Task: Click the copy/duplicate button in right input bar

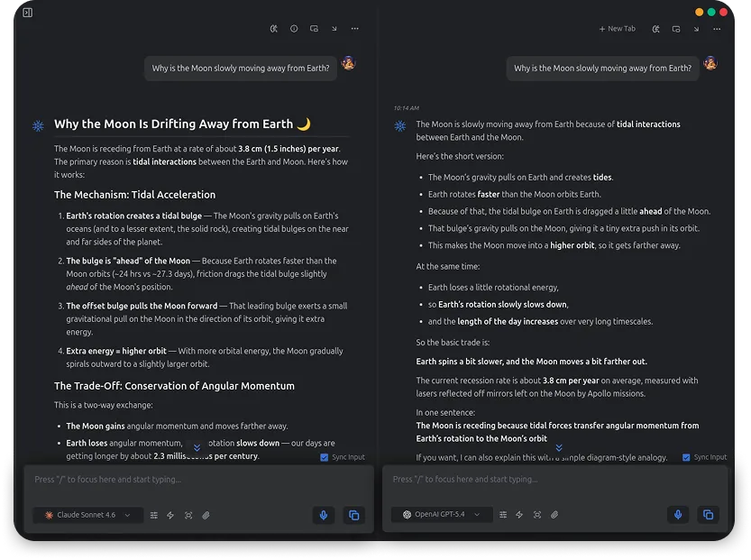Action: pos(709,515)
